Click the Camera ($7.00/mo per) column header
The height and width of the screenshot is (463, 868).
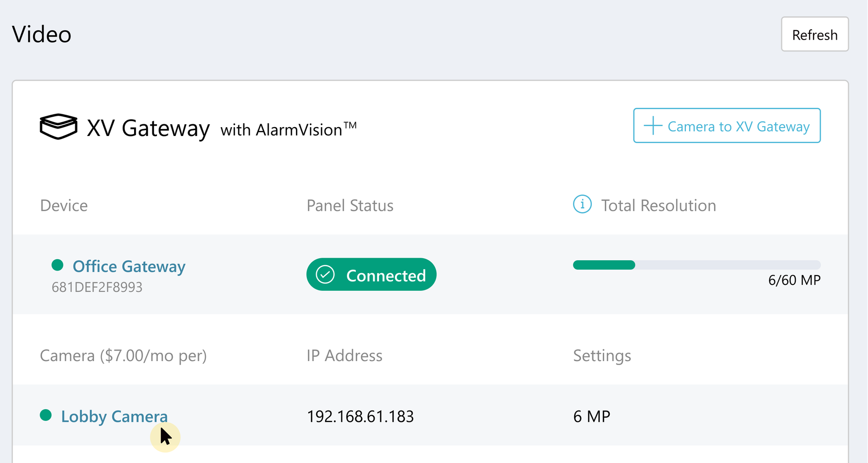123,356
